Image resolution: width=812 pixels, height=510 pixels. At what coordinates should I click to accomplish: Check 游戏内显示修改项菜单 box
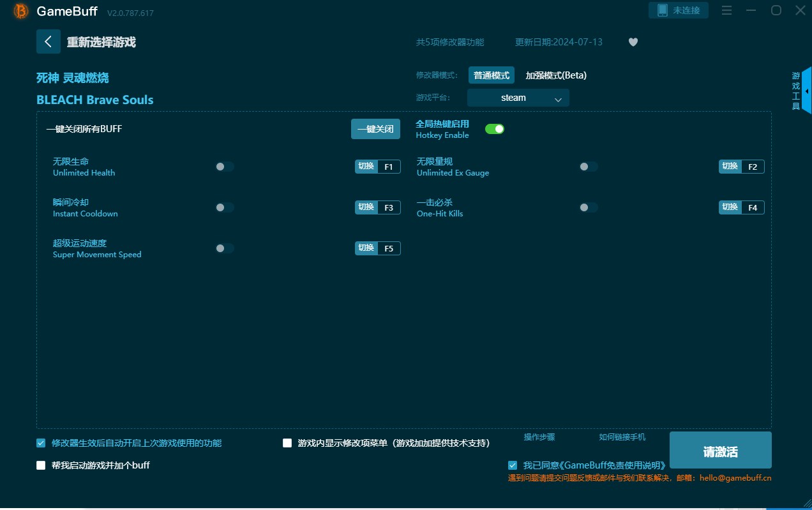[287, 443]
